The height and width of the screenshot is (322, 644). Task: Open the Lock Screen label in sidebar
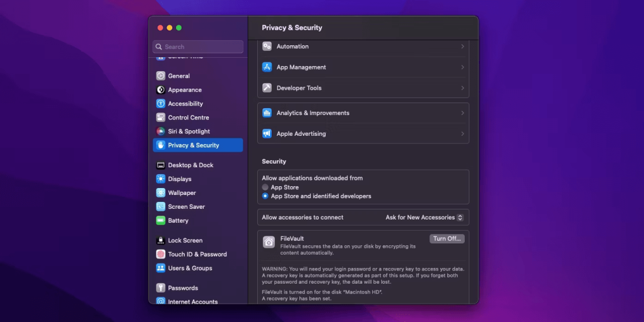tap(186, 240)
